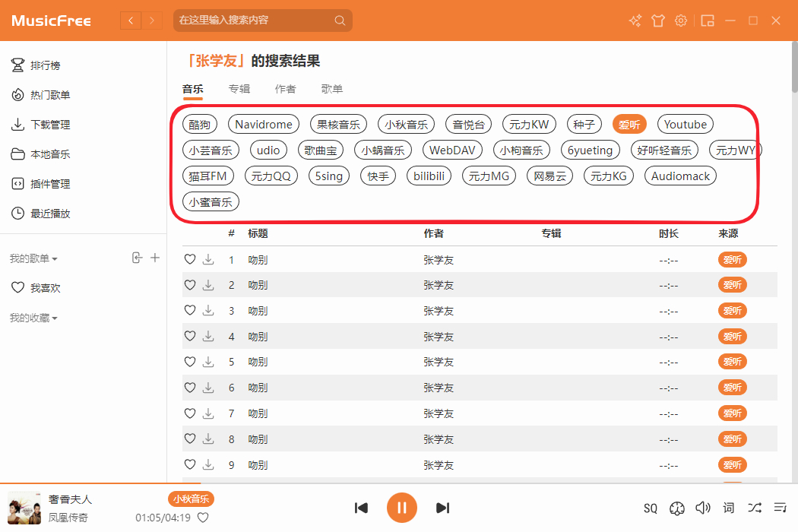This screenshot has width=798, height=532.
Task: Open the play queue list
Action: pyautogui.click(x=781, y=508)
